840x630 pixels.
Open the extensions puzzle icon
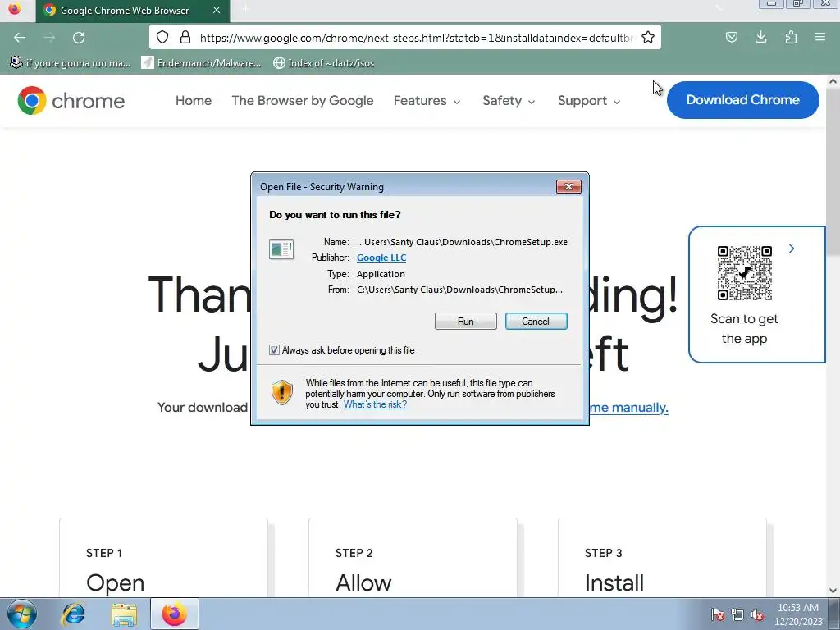point(791,37)
